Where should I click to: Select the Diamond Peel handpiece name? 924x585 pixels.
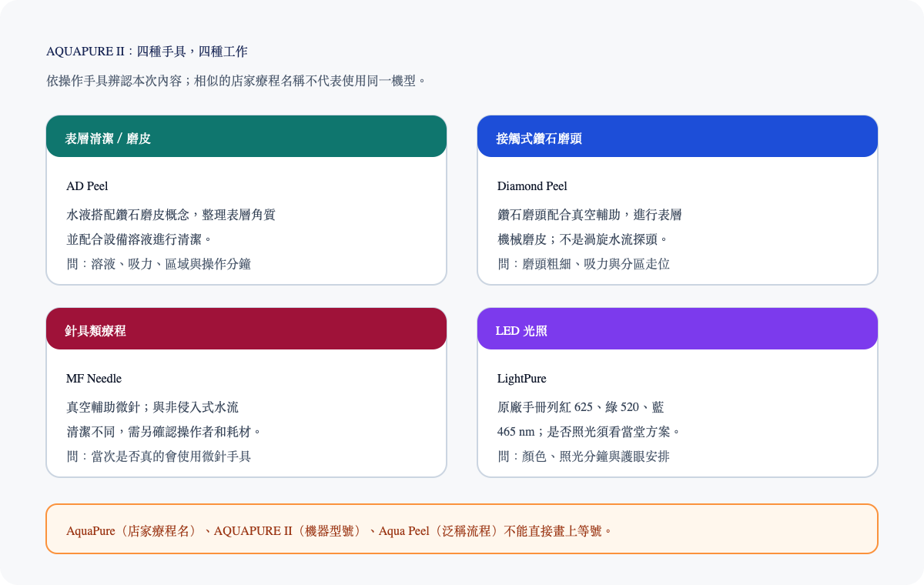click(x=532, y=186)
